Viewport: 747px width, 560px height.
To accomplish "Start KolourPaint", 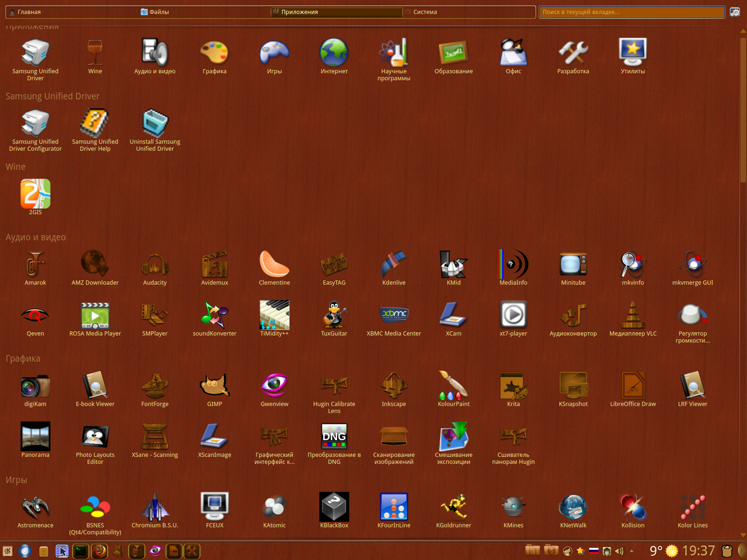I will pos(454,390).
